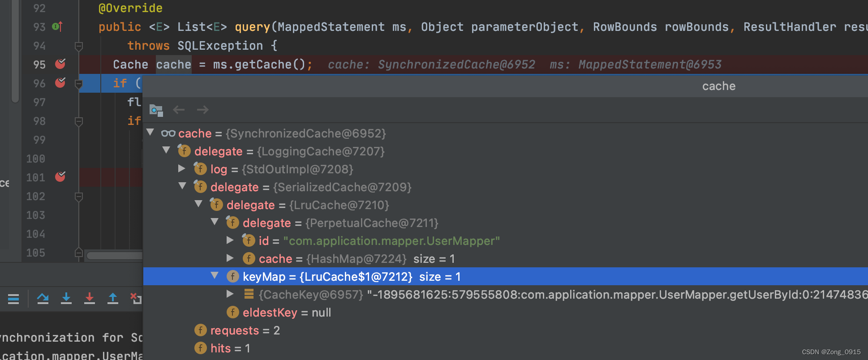
Task: Click the field icon next to id
Action: click(x=249, y=240)
